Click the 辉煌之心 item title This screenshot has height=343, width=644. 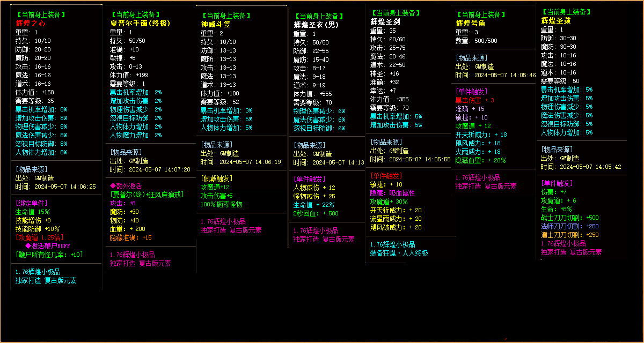click(31, 24)
